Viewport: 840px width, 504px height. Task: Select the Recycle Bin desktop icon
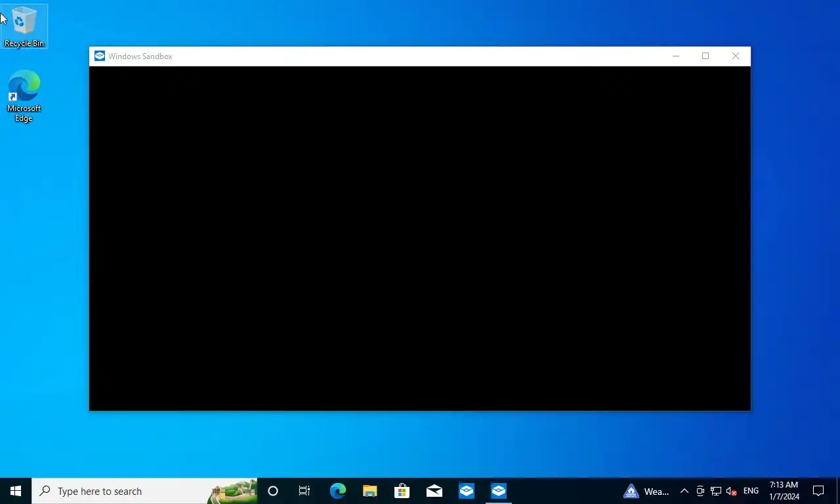[x=24, y=27]
